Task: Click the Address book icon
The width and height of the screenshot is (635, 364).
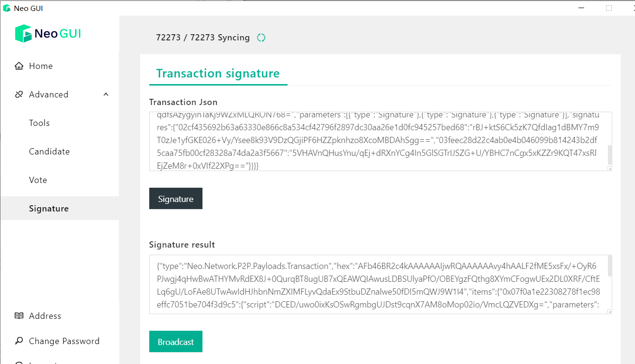Action: pyautogui.click(x=19, y=316)
